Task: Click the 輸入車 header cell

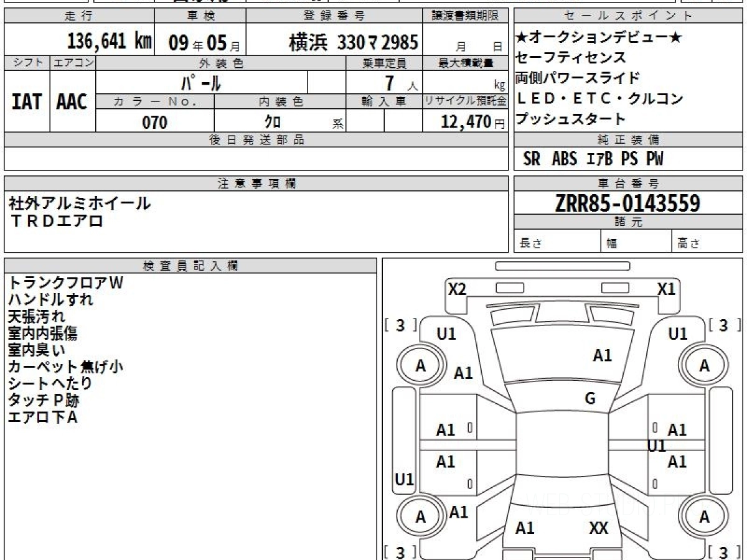Action: pos(384,101)
